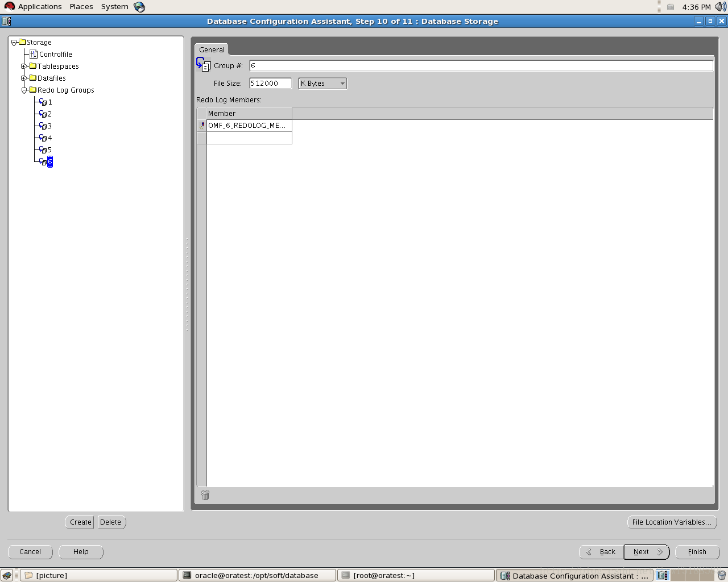This screenshot has width=728, height=582.
Task: Switch to the root@oratest terminal taskbar window
Action: click(416, 575)
